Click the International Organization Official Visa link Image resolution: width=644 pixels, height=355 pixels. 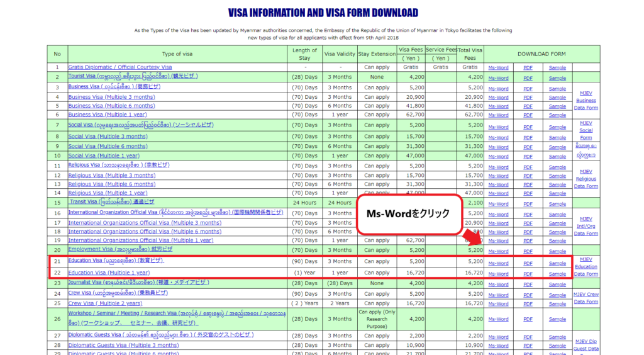(175, 213)
